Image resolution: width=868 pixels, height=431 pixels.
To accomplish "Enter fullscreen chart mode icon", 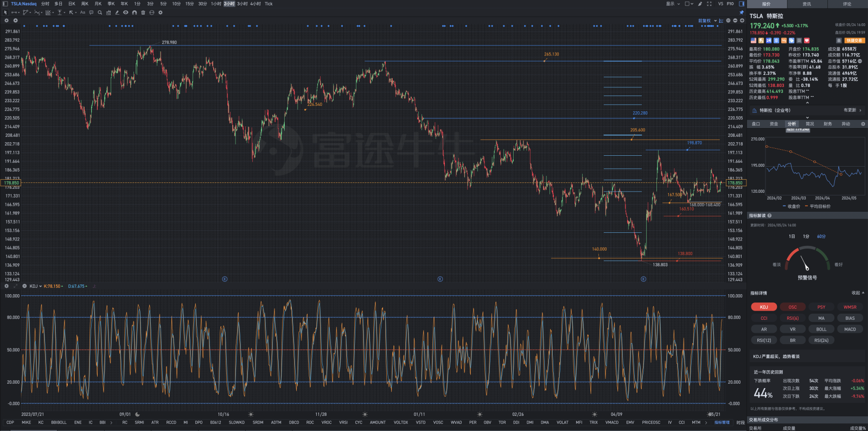I will click(709, 4).
